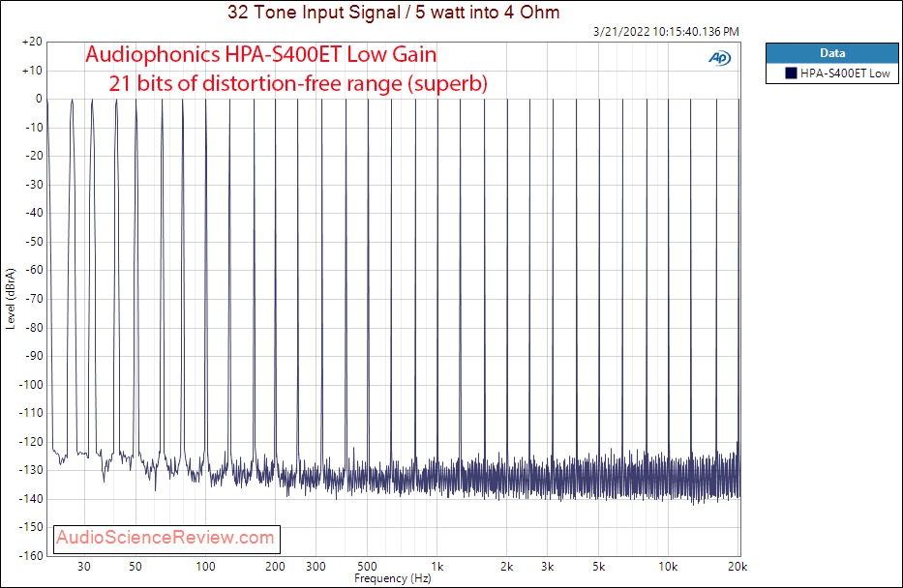Click the +20 level axis label
The image size is (903, 588).
click(32, 42)
